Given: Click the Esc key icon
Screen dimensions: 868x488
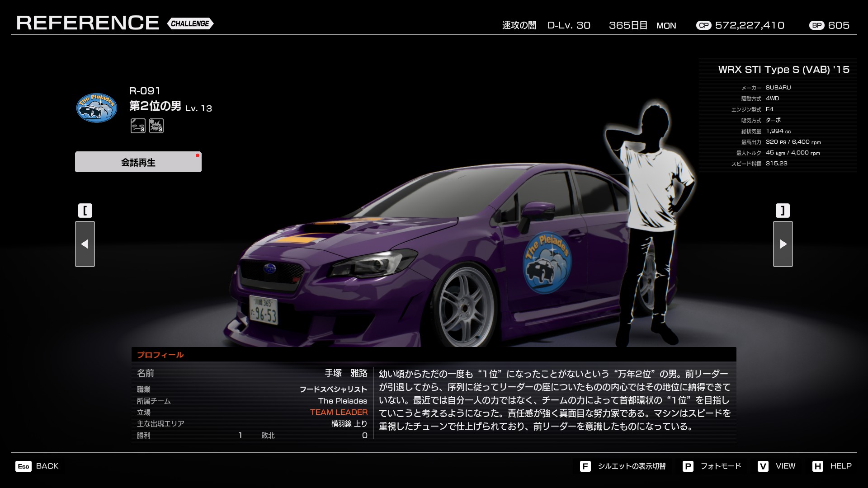Looking at the screenshot, I should coord(24,466).
